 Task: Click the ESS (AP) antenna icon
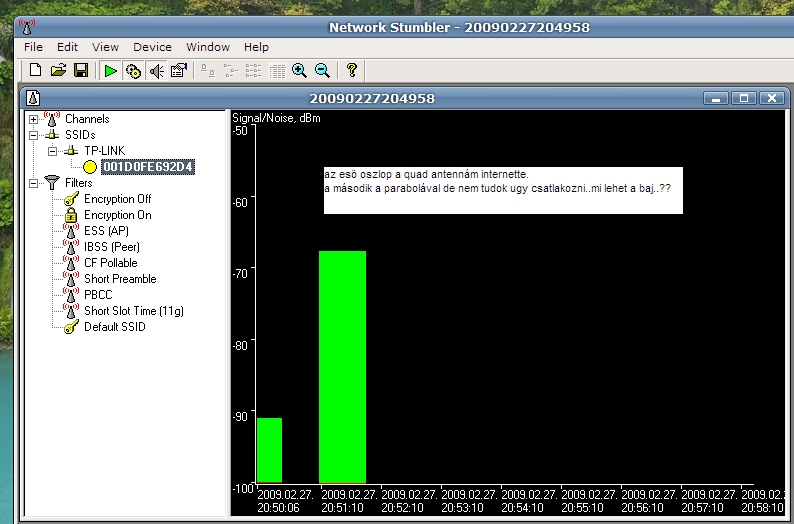pyautogui.click(x=71, y=231)
